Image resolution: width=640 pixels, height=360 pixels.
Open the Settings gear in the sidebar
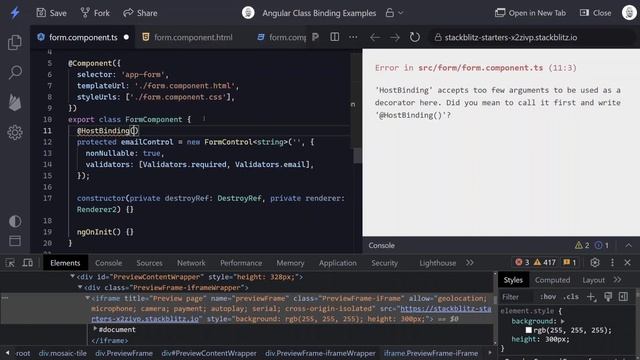click(x=15, y=132)
